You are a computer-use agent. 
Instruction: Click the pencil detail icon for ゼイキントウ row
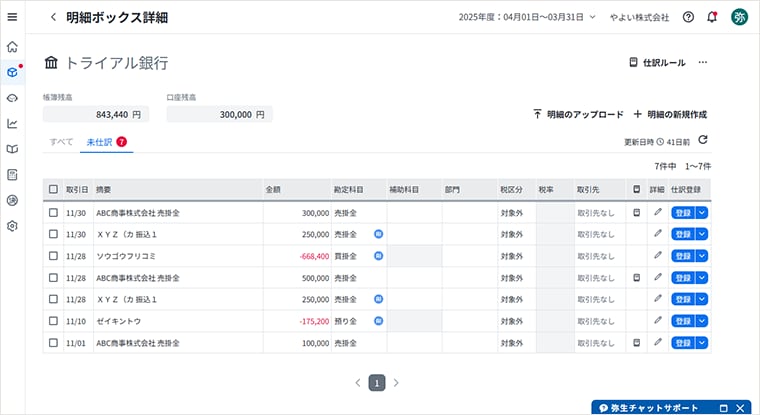click(657, 321)
